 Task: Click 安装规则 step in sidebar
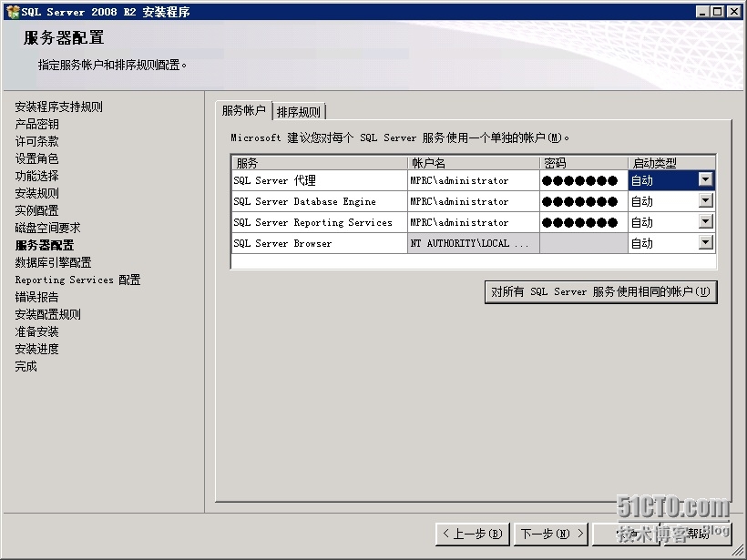36,193
